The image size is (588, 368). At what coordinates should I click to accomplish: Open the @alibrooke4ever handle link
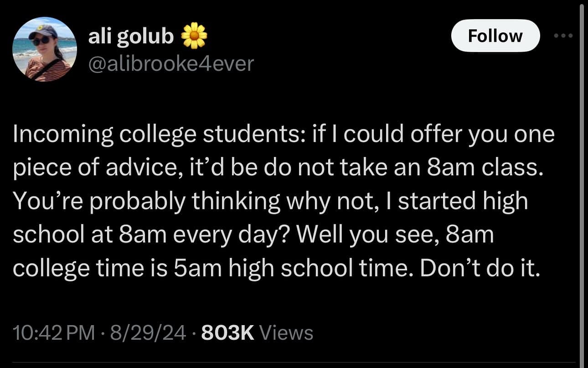click(x=171, y=63)
